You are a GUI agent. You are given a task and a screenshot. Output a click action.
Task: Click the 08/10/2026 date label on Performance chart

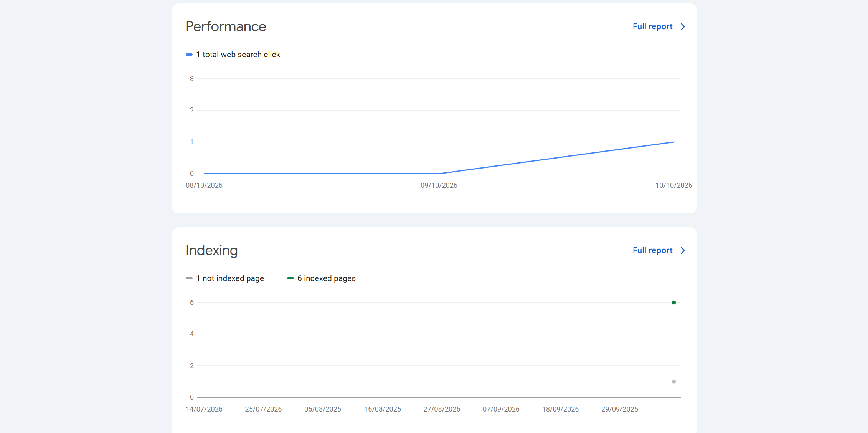tap(204, 185)
